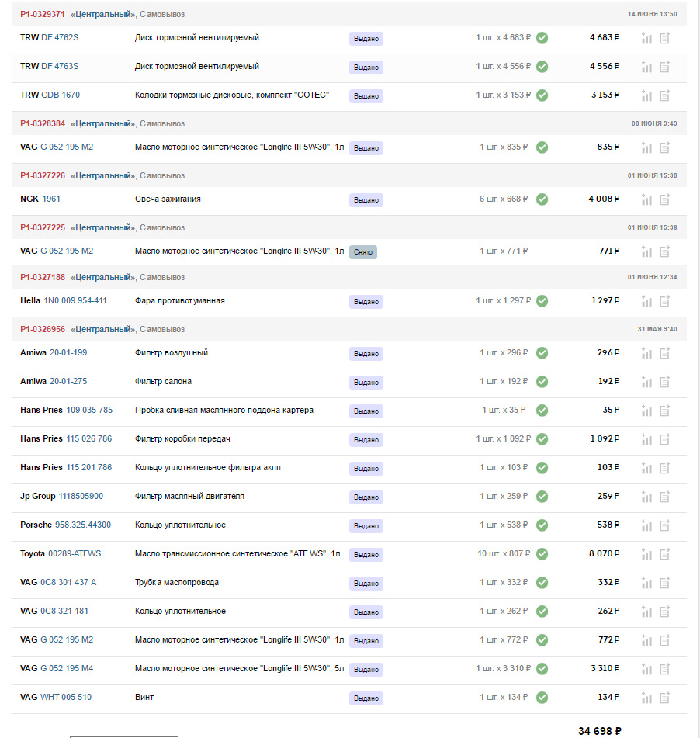Select date text 14 июня 13:50

point(653,14)
